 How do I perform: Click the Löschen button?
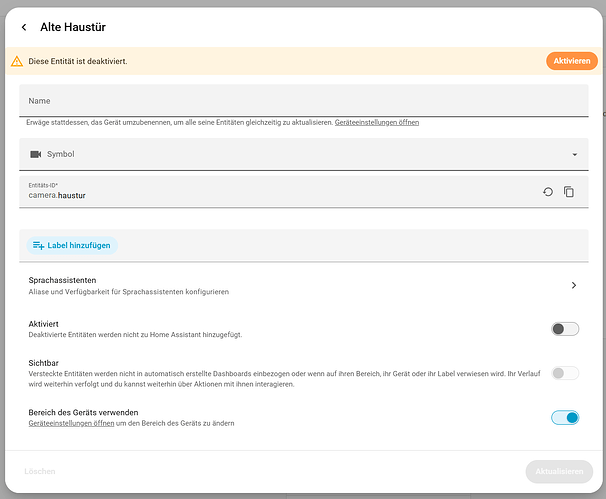pyautogui.click(x=40, y=471)
